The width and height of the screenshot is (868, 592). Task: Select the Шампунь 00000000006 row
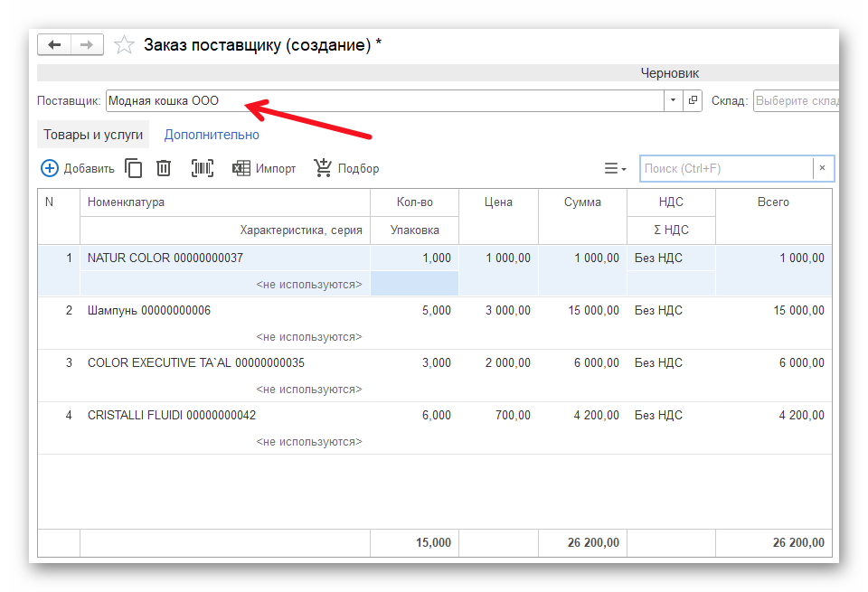pos(149,310)
